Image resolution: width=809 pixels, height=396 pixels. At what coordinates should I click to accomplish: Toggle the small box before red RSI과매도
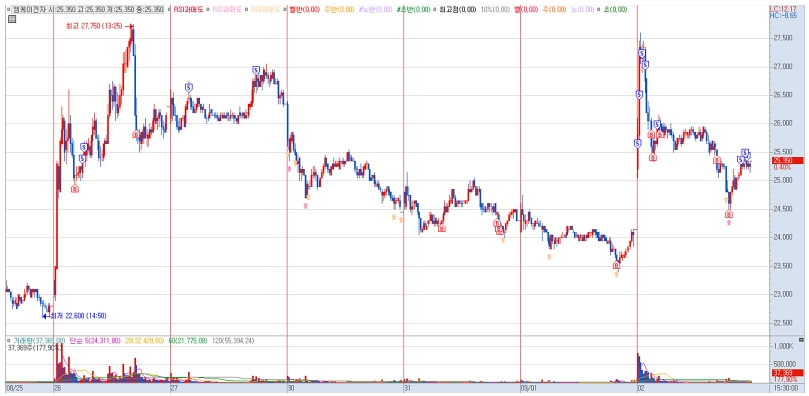(x=169, y=10)
